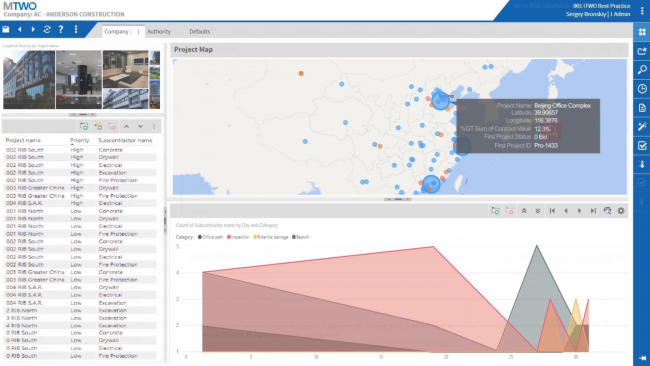Delete record in chart panel toolbar

click(x=510, y=211)
